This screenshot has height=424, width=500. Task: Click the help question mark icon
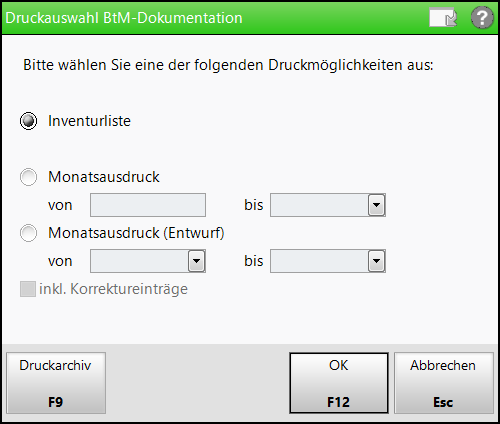pos(482,17)
